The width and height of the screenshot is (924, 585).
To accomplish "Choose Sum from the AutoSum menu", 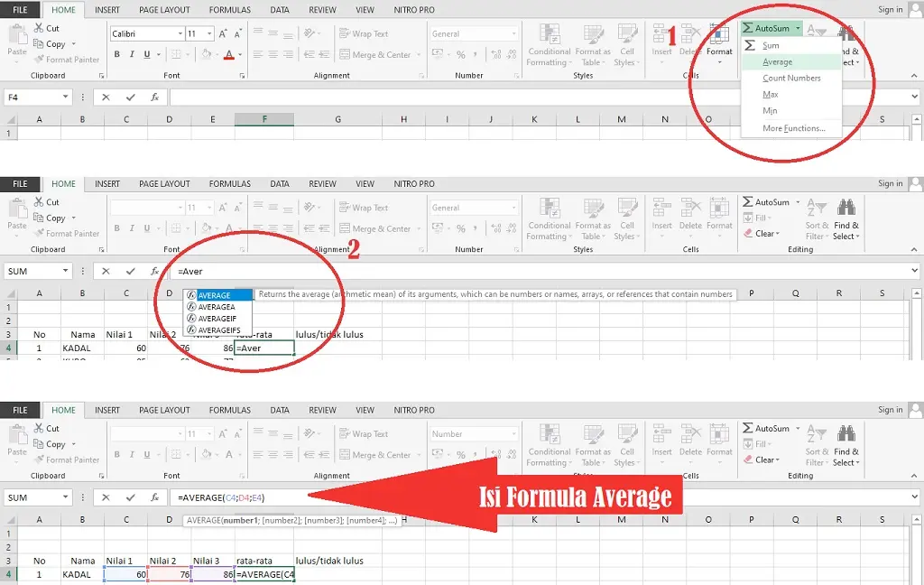I will 791,45.
